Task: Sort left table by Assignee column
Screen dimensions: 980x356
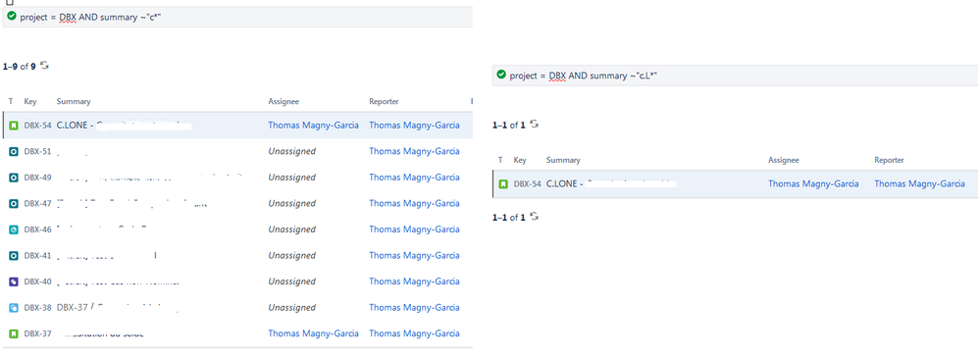Action: [284, 101]
